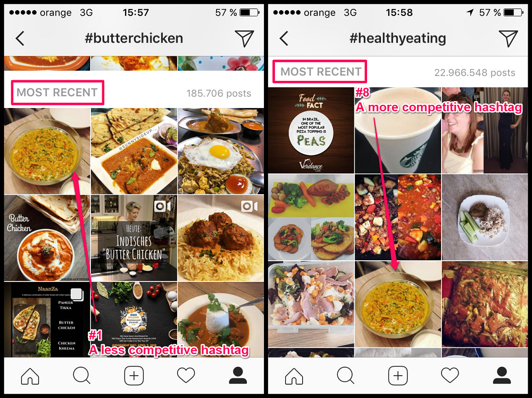Screen dimensions: 532x398
Task: Go to Home tab in left phone
Action: pyautogui.click(x=30, y=376)
